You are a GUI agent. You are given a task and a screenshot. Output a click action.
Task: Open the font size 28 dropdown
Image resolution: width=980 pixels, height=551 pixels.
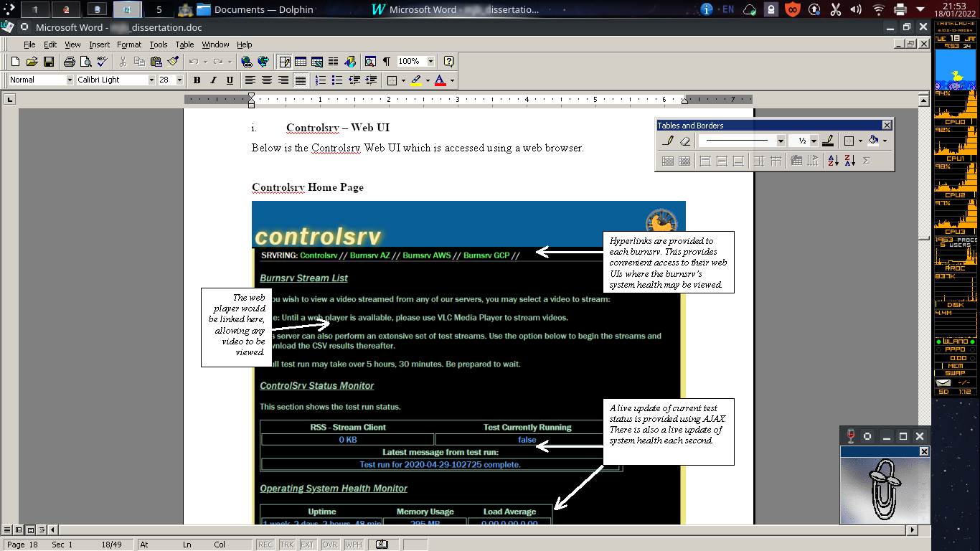point(179,80)
